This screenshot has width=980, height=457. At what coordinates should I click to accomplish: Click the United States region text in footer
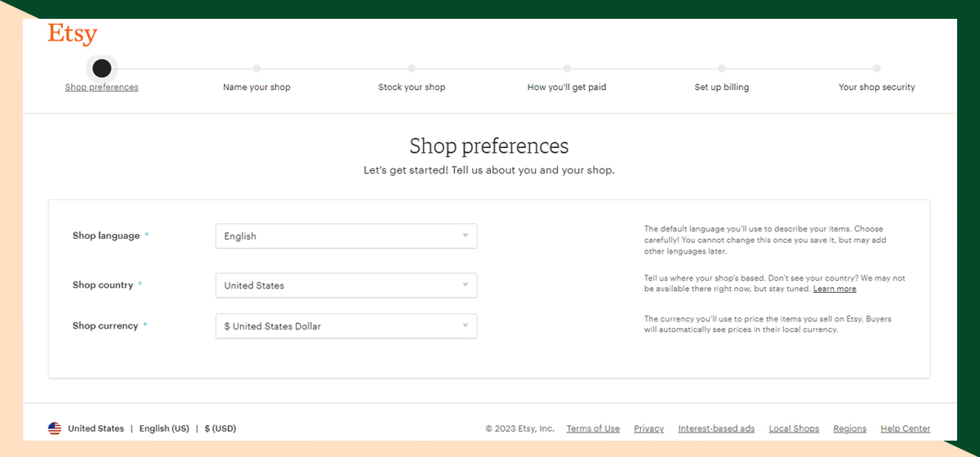point(96,428)
